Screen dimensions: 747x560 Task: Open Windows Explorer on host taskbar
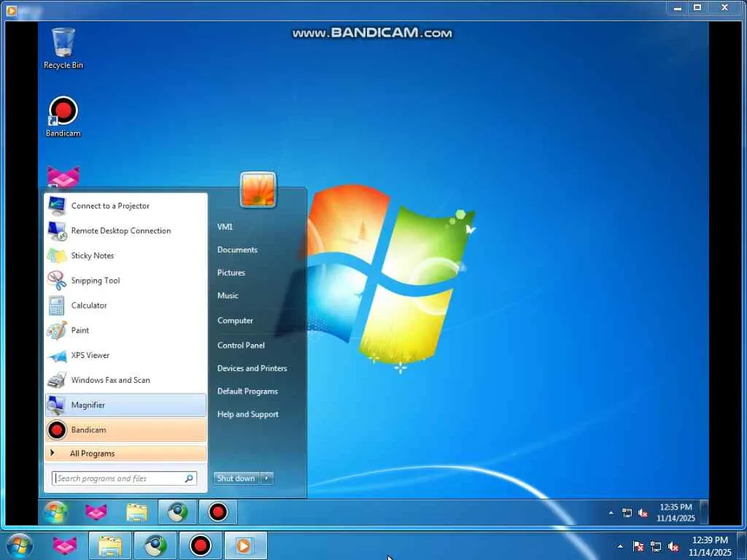[x=109, y=545]
